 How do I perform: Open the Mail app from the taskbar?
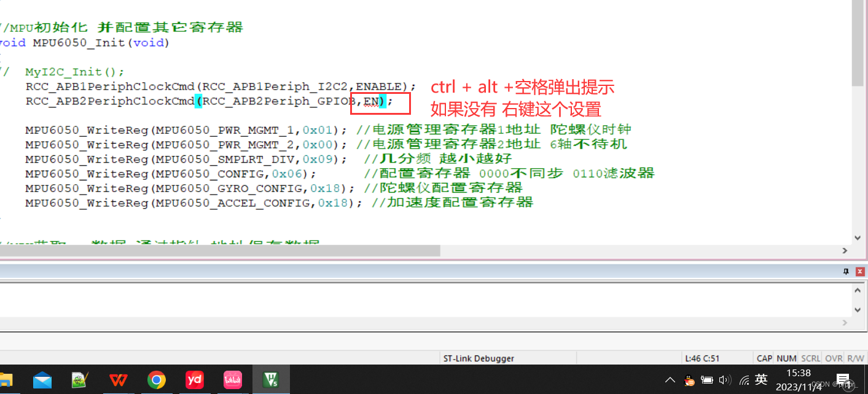pyautogui.click(x=42, y=379)
